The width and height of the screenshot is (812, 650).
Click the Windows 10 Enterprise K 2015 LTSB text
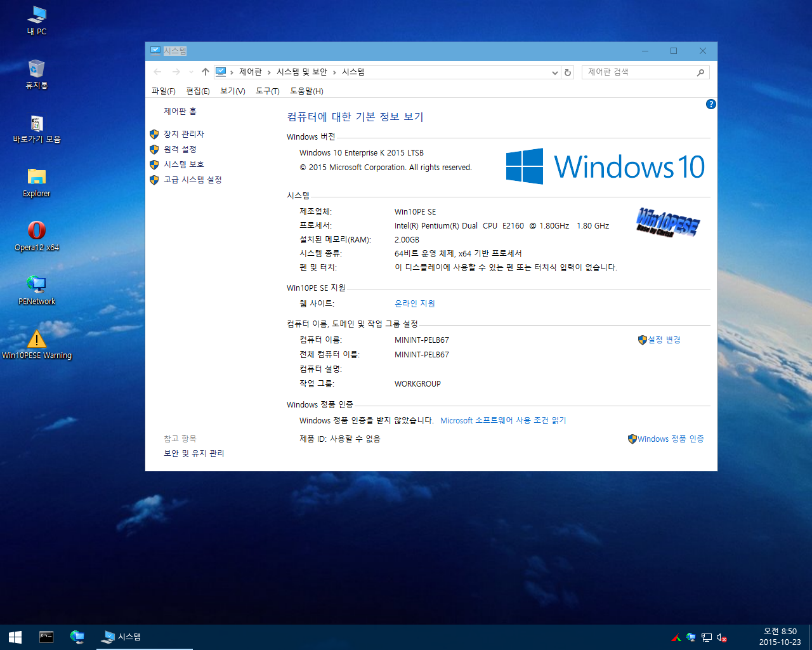362,152
